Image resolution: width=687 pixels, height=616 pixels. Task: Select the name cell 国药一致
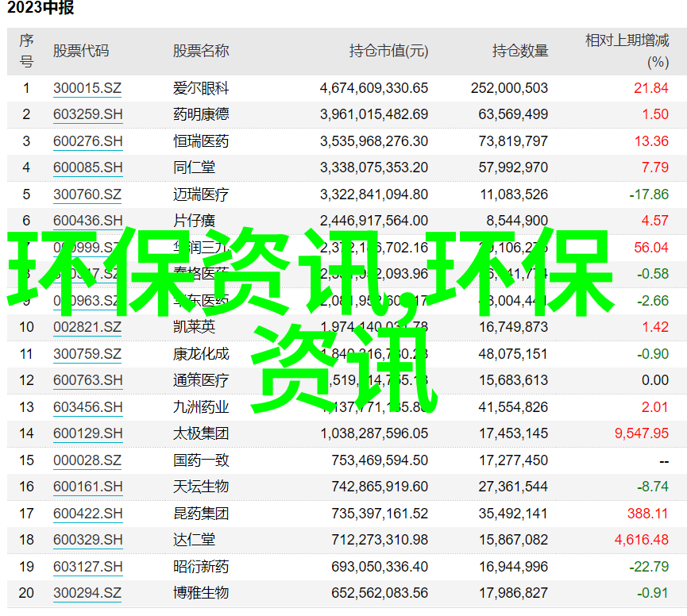coord(201,460)
